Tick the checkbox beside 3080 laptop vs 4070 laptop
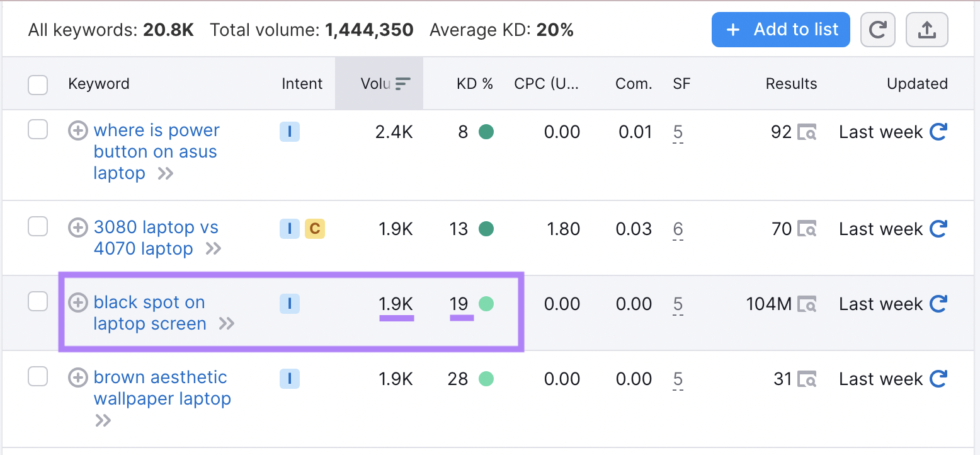The image size is (980, 455). pyautogui.click(x=38, y=227)
